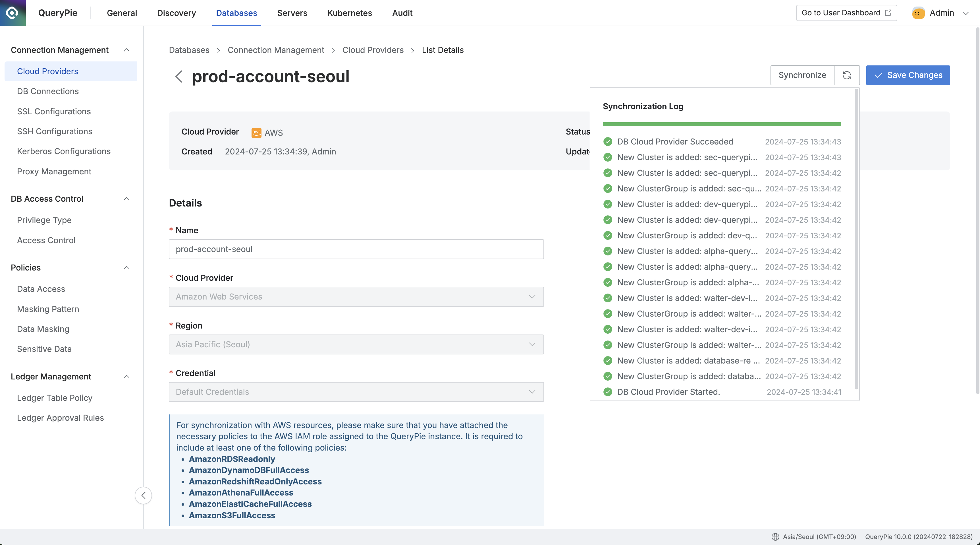This screenshot has width=980, height=545.
Task: Open the Asia Pacific (Seoul) region dropdown
Action: (356, 344)
